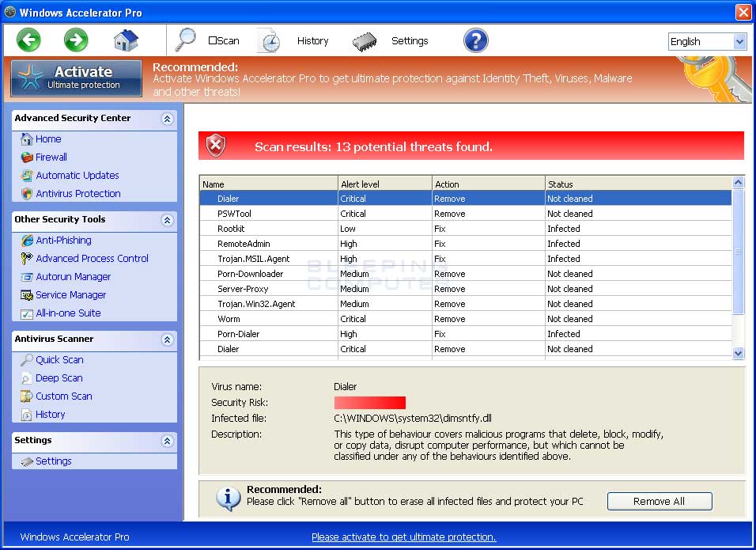Screen dimensions: 756x550
Task: Click the Security Risk level bar
Action: coord(369,403)
